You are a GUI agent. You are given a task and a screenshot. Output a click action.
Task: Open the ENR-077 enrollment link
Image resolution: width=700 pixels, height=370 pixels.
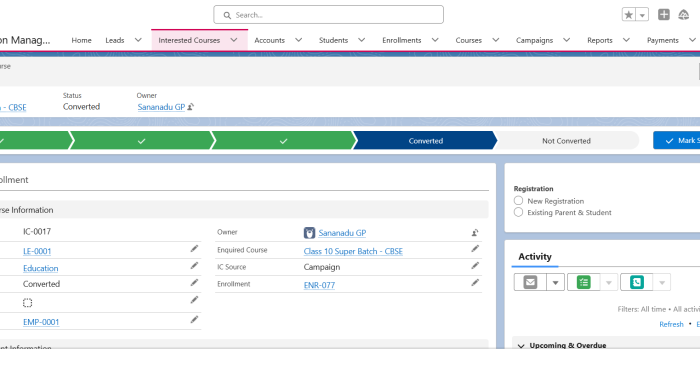(x=319, y=285)
